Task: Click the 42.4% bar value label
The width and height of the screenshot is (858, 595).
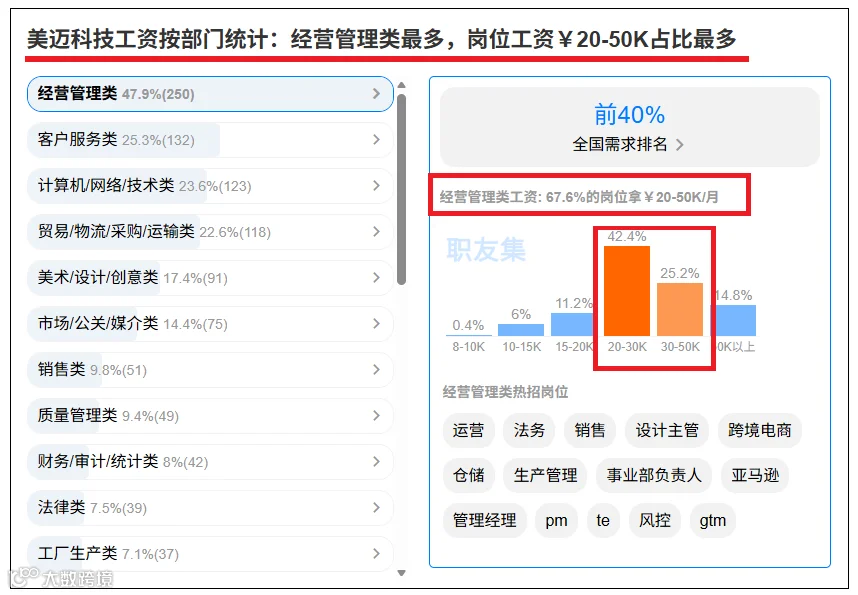Action: click(627, 236)
